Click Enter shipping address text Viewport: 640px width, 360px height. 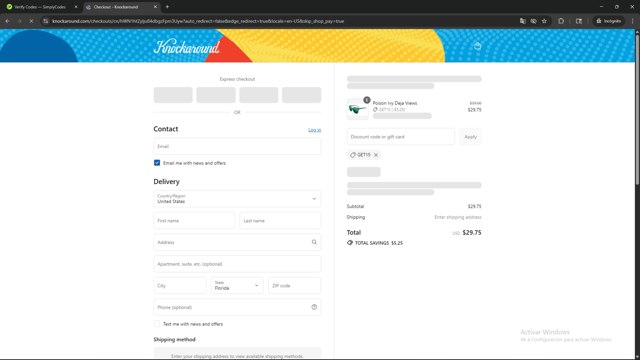458,217
